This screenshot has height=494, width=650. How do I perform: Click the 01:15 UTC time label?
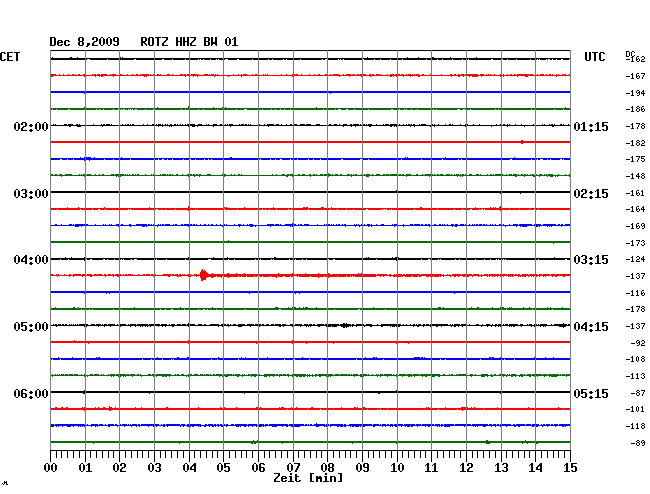(x=591, y=126)
